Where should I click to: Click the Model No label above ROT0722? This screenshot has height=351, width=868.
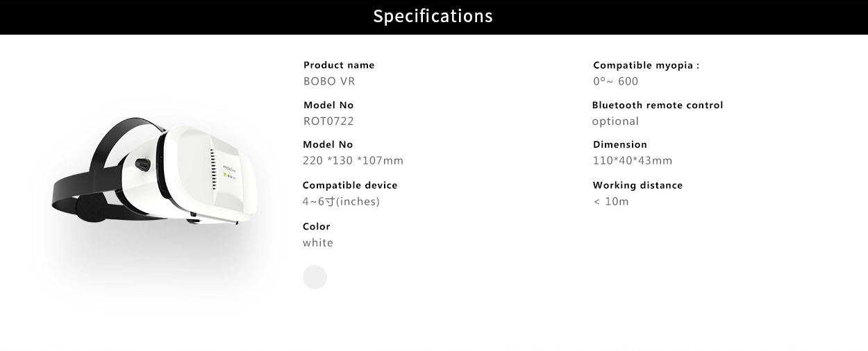pyautogui.click(x=328, y=105)
